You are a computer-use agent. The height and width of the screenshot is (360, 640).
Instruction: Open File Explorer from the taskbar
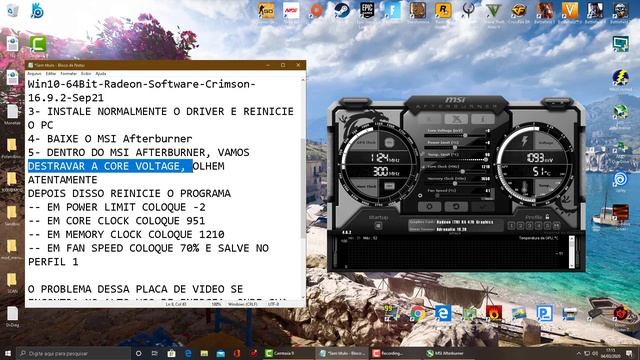point(204,353)
